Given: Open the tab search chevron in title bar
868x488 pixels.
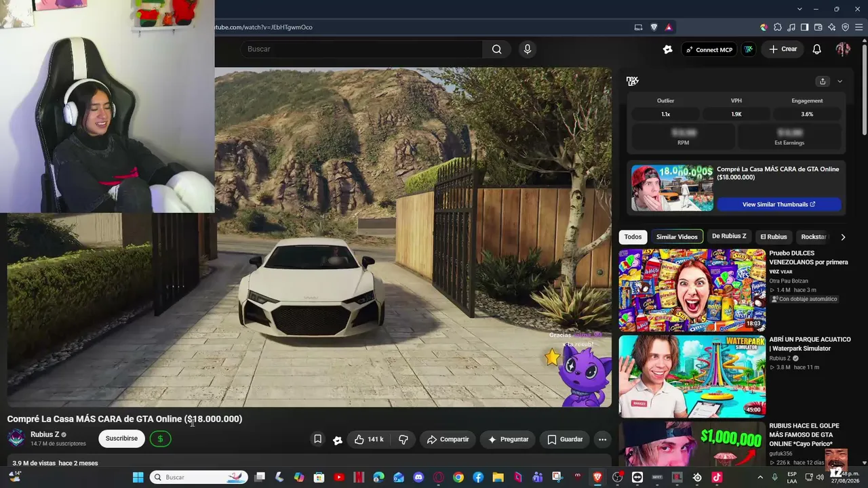Looking at the screenshot, I should tap(800, 9).
